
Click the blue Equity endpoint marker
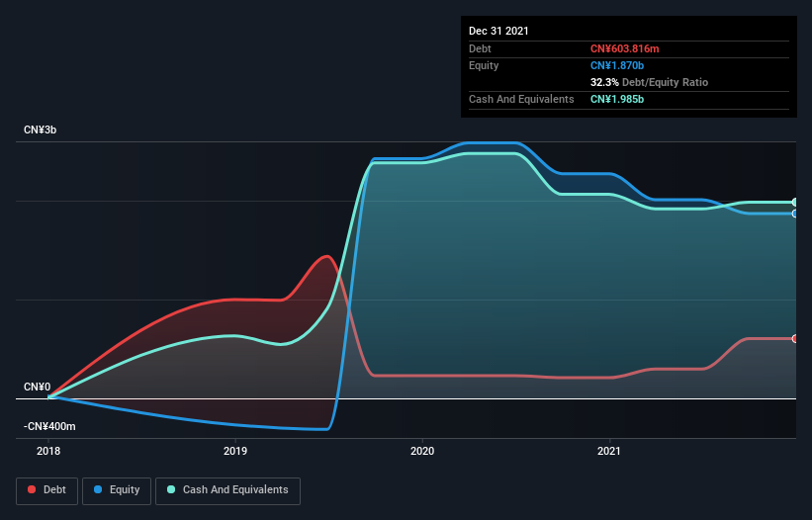(795, 214)
